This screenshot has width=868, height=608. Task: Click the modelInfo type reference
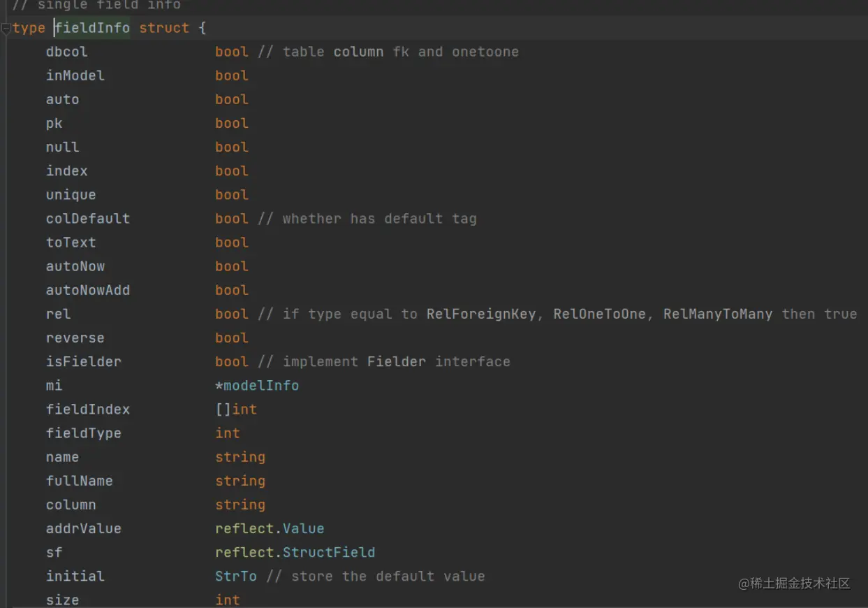260,386
